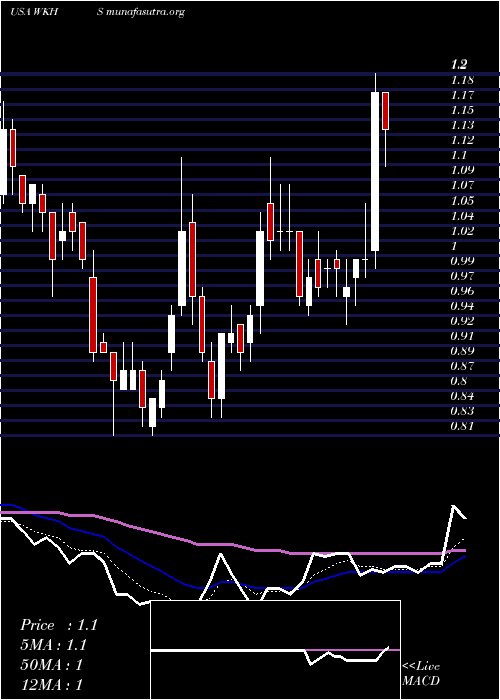Click the '5MA : 1.1' readout
Image resolution: width=500 pixels, height=700 pixels.
(53, 645)
